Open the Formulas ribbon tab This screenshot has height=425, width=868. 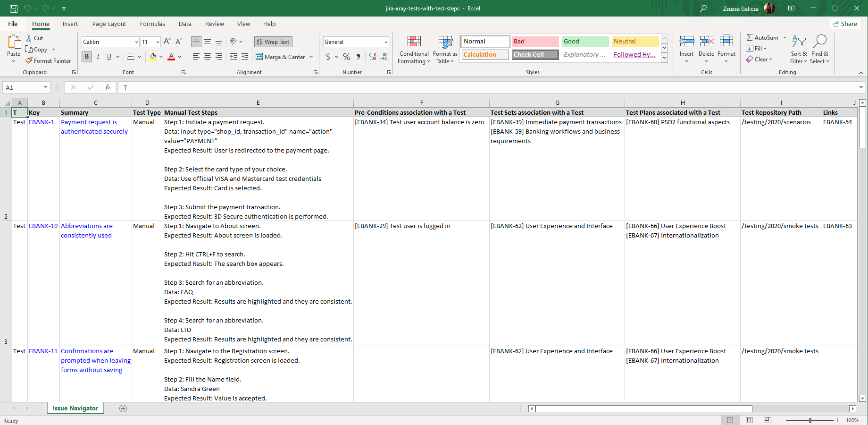(x=152, y=24)
